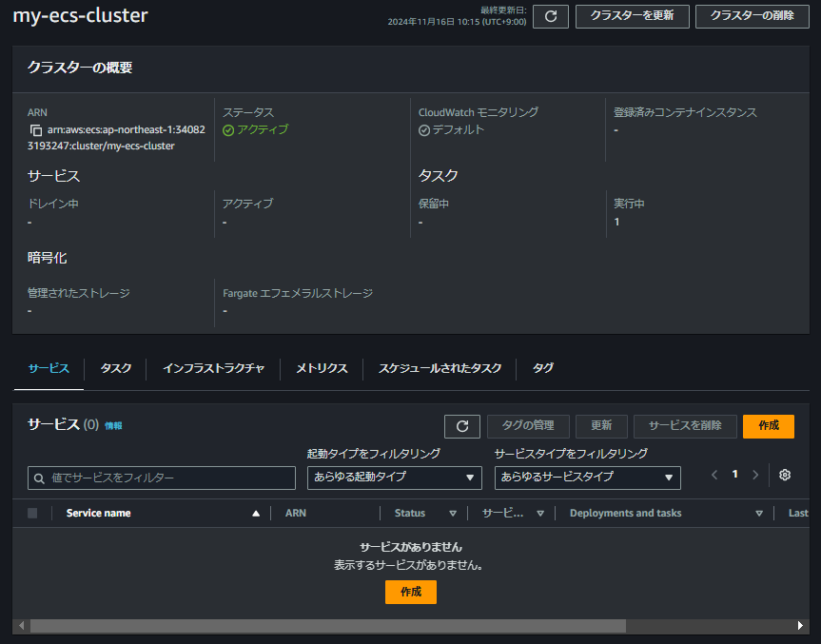Click the タグの管理 button
Viewport: 821px width, 644px height.
click(528, 426)
